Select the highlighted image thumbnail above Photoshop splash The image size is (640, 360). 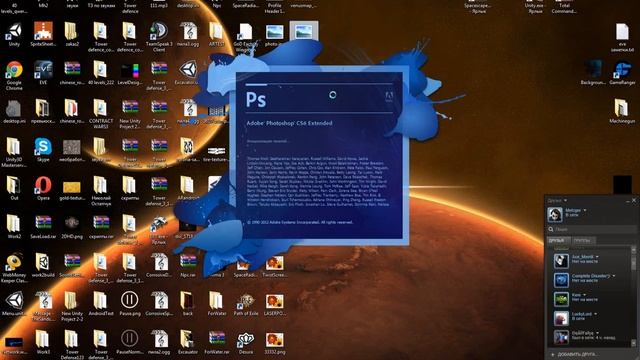304,31
